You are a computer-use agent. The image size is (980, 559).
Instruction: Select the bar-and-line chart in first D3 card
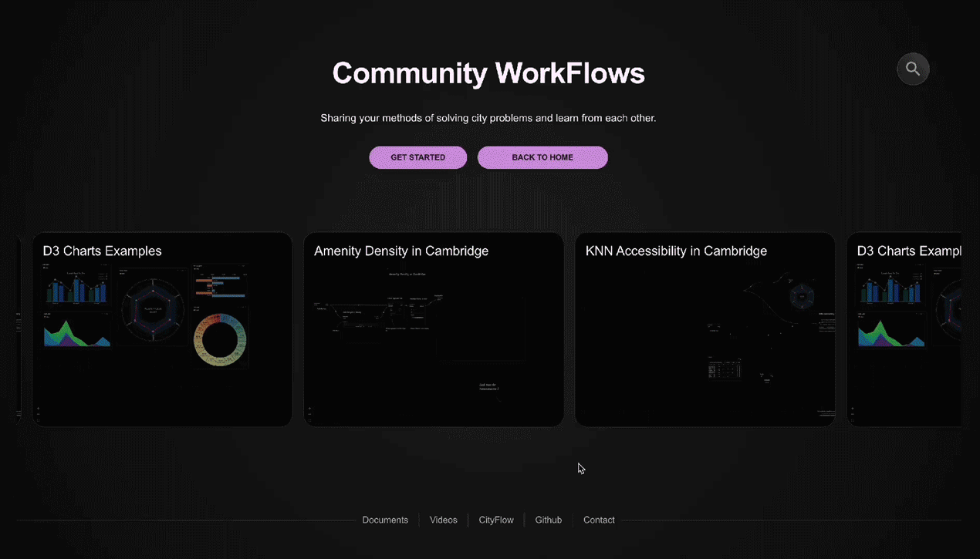pyautogui.click(x=76, y=286)
